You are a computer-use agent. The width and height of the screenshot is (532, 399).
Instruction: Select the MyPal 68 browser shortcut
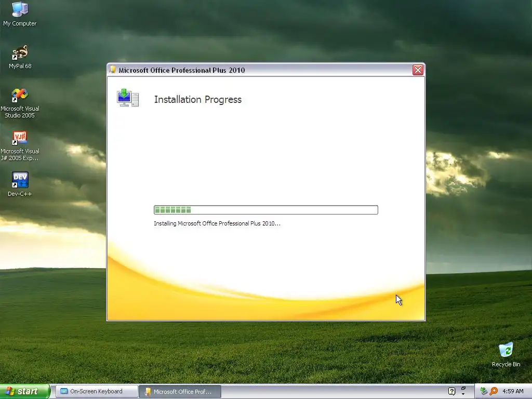(20, 56)
